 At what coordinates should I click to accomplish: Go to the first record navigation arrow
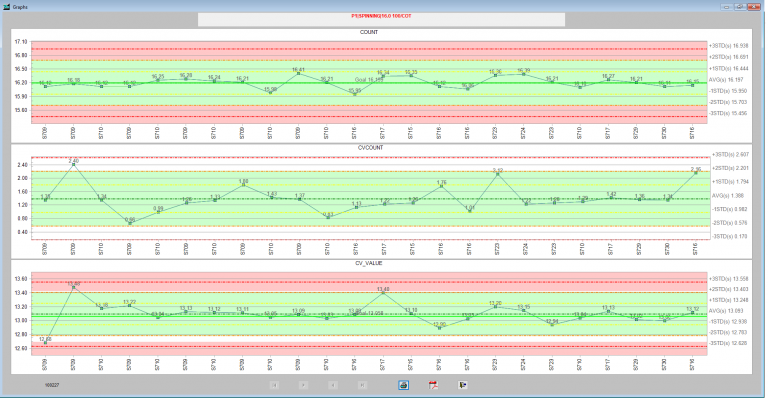click(274, 385)
